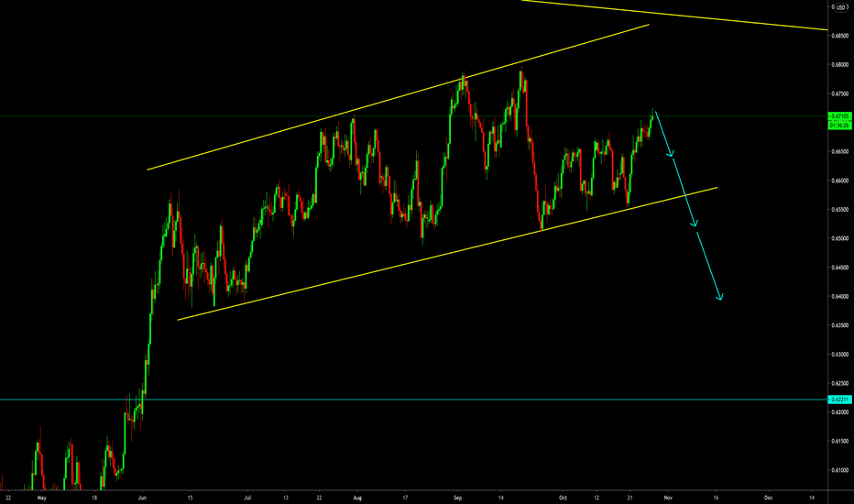Click the 0.63500 price axis label

point(840,325)
